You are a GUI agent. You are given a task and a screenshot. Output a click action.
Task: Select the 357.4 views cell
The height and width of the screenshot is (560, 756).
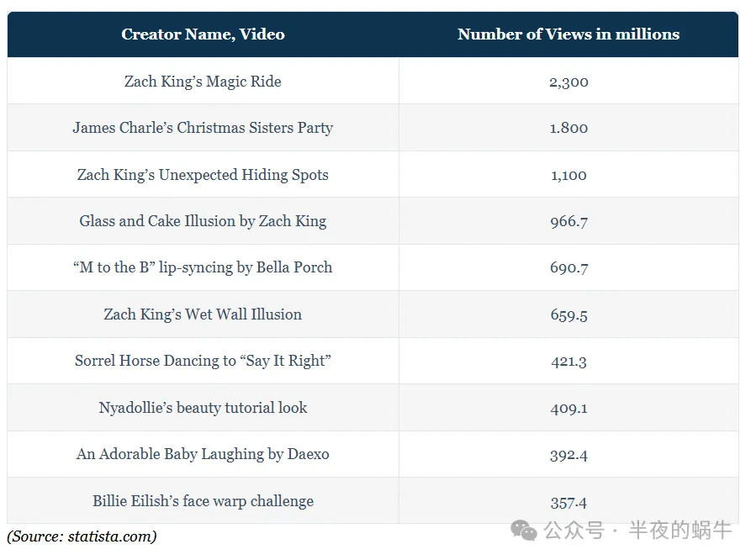click(569, 501)
